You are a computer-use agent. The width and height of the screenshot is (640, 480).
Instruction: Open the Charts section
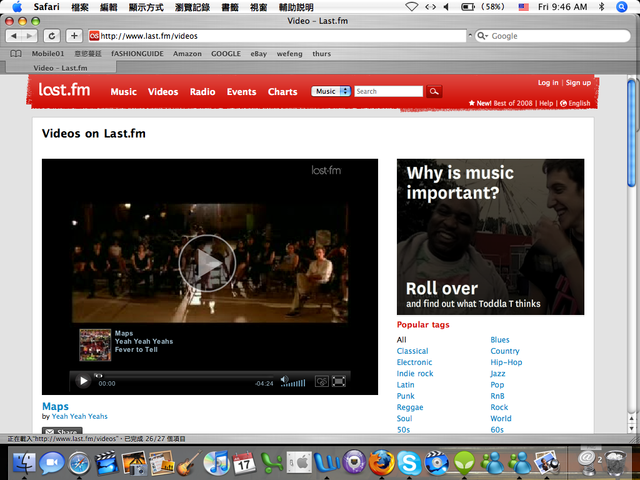pyautogui.click(x=282, y=92)
